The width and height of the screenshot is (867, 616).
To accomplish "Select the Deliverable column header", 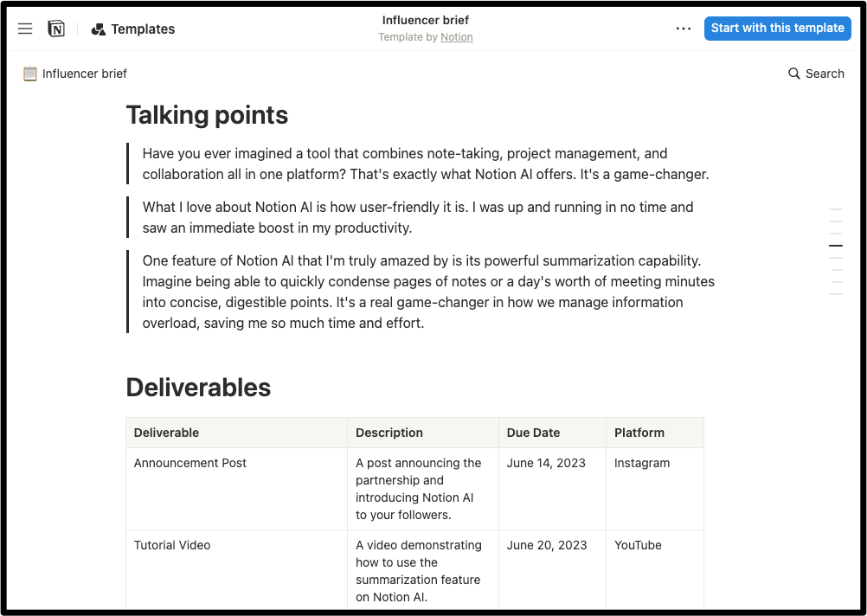I will (166, 433).
